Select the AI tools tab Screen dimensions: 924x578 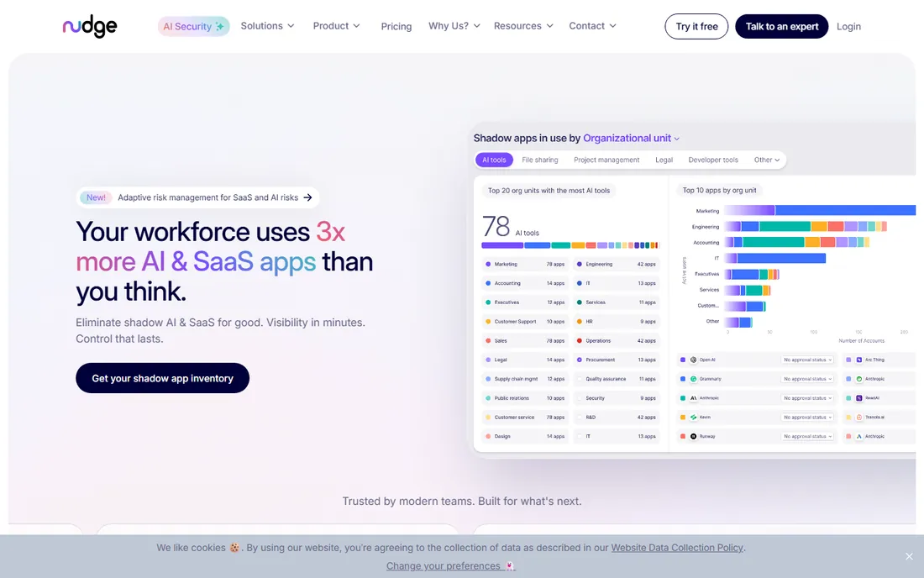(494, 160)
